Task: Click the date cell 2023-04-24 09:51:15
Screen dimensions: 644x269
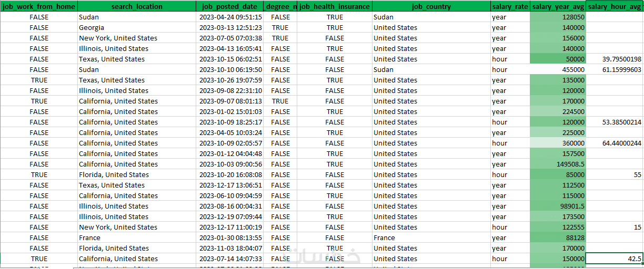Action: tap(230, 17)
